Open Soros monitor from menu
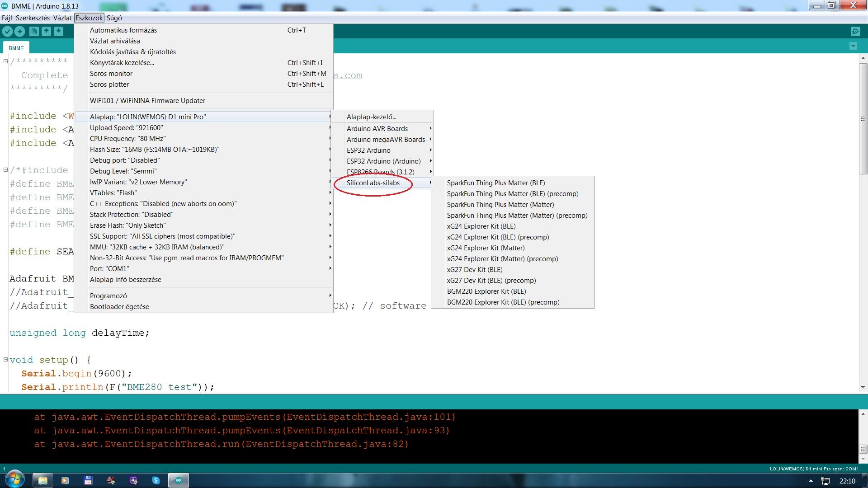Image resolution: width=868 pixels, height=488 pixels. coord(204,73)
